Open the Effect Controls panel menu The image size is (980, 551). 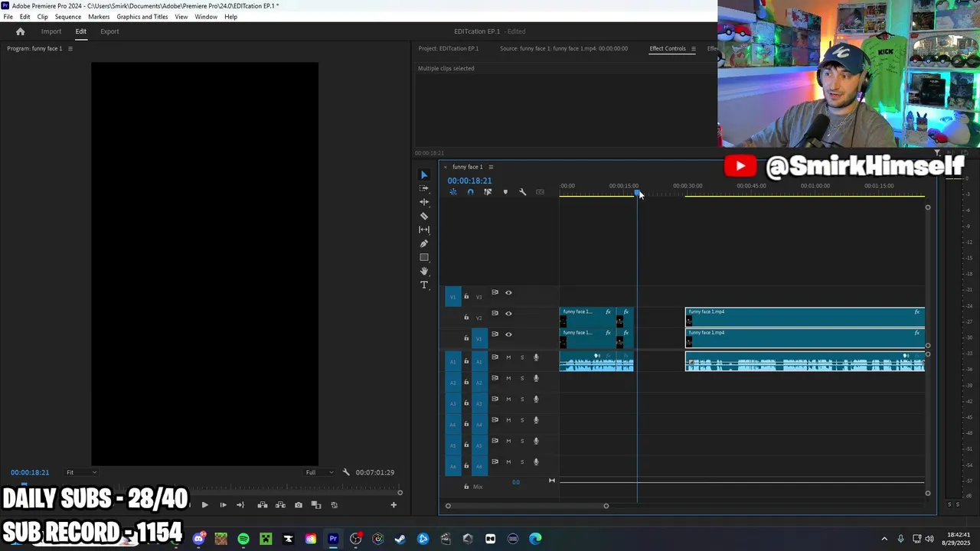(x=694, y=49)
